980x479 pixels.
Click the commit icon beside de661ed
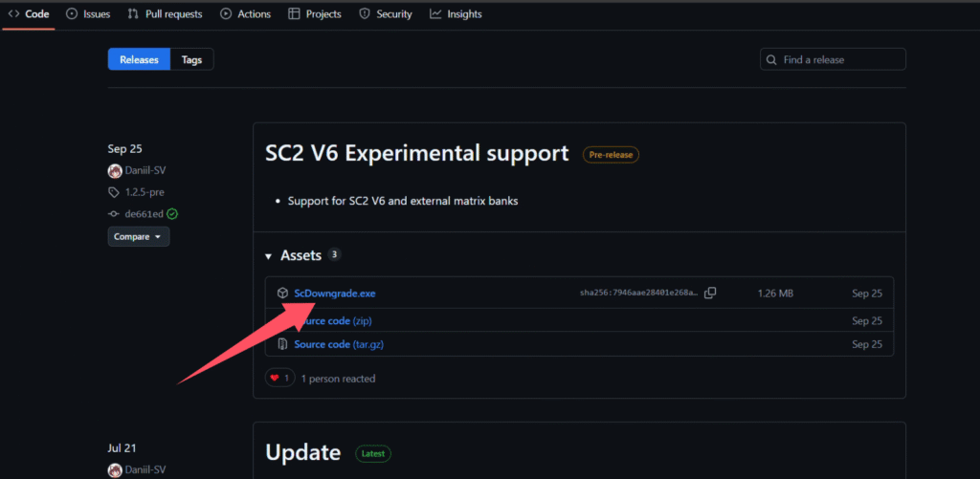tap(113, 214)
